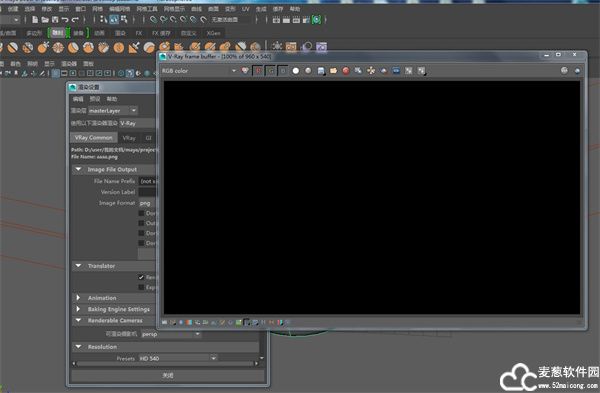
Task: Open the Render View clapperboard icon
Action: click(x=276, y=20)
